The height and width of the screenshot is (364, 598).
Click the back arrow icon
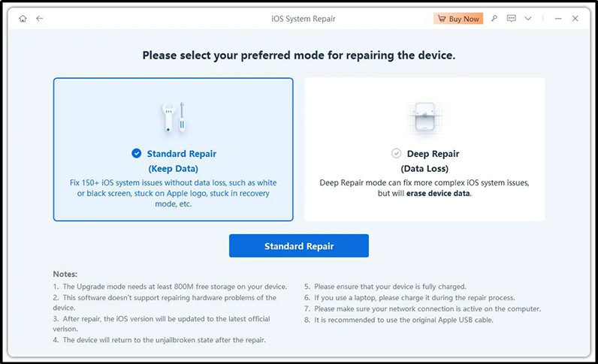click(39, 18)
